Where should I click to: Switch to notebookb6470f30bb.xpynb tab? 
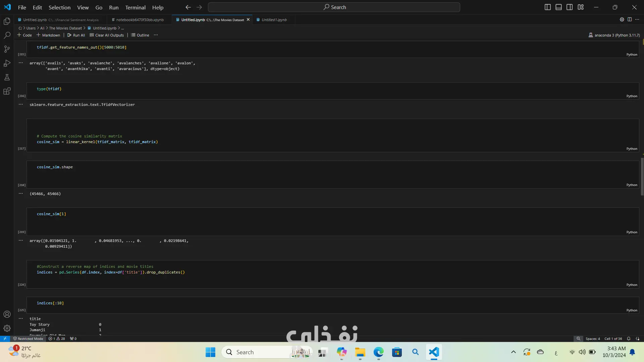[x=140, y=20]
